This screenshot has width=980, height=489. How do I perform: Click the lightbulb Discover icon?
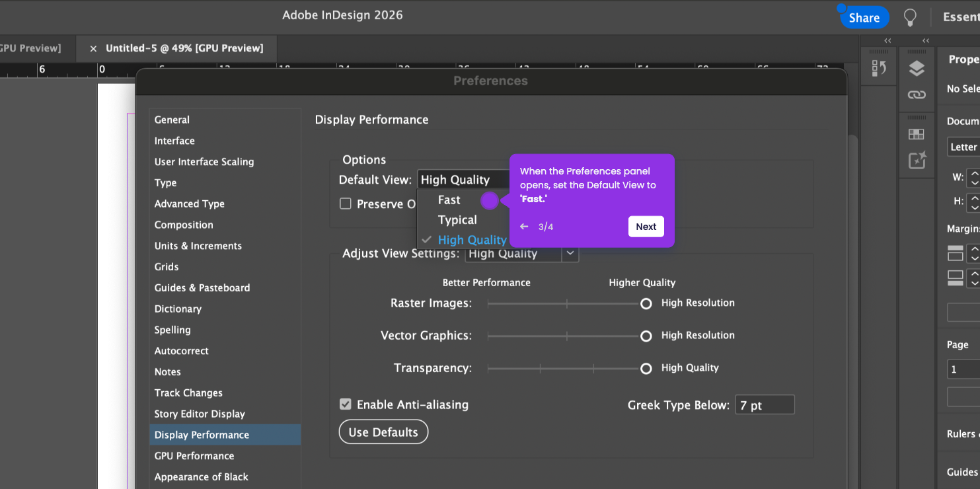(x=911, y=18)
